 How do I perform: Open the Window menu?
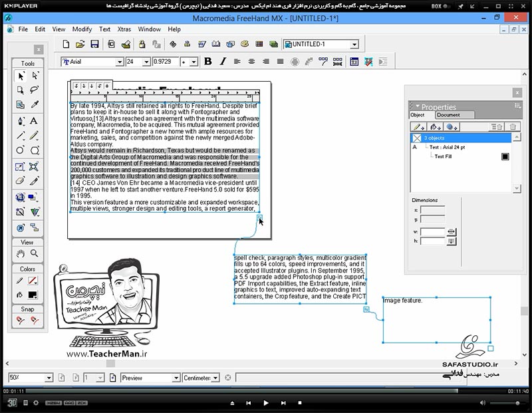pos(149,29)
